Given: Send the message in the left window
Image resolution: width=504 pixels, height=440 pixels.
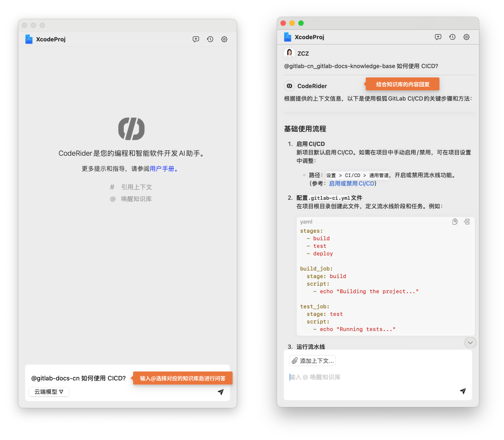Looking at the screenshot, I should click(x=221, y=392).
